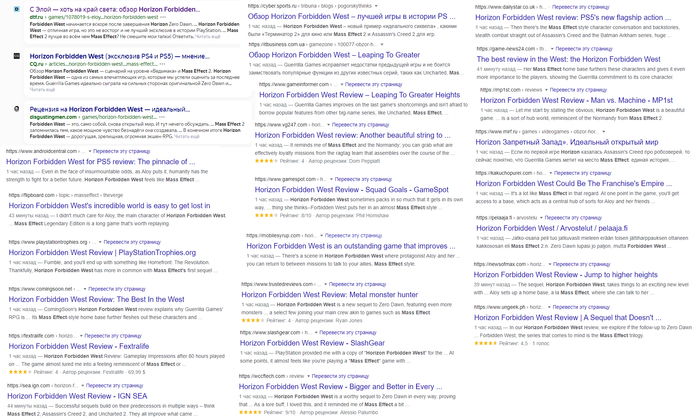Expand the dropdown arrow beside wccftech.com URL
The height and width of the screenshot is (420, 700).
(308, 376)
